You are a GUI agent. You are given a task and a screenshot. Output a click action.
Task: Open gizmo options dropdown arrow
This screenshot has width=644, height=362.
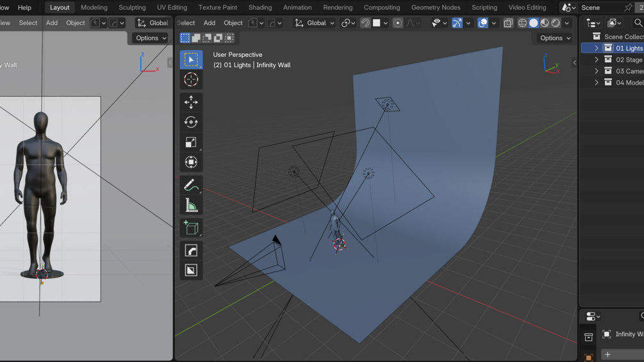coord(468,23)
